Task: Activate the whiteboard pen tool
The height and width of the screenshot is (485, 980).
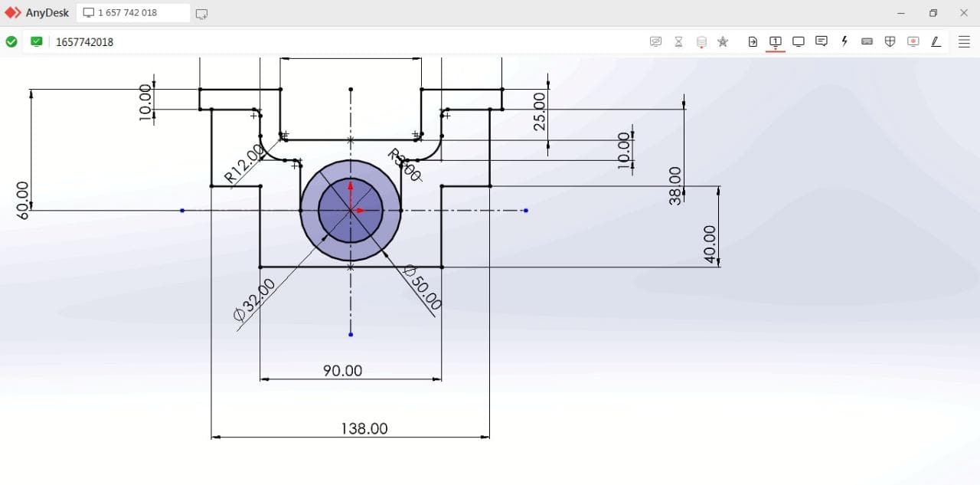Action: [936, 41]
